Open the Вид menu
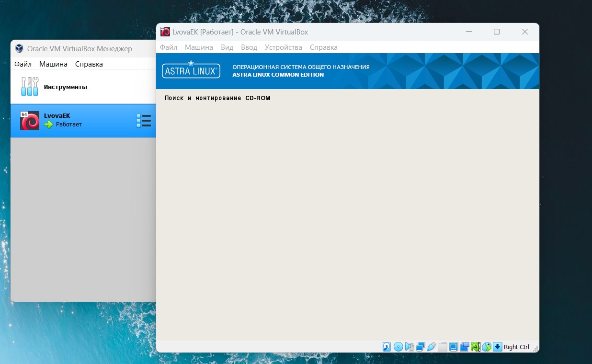This screenshot has width=592, height=364. pyautogui.click(x=227, y=47)
